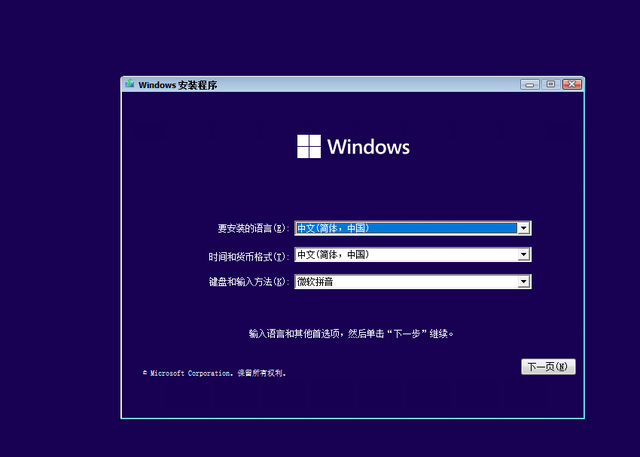This screenshot has width=640, height=457.
Task: Click the Windows 安装程序 title text
Action: pos(178,85)
